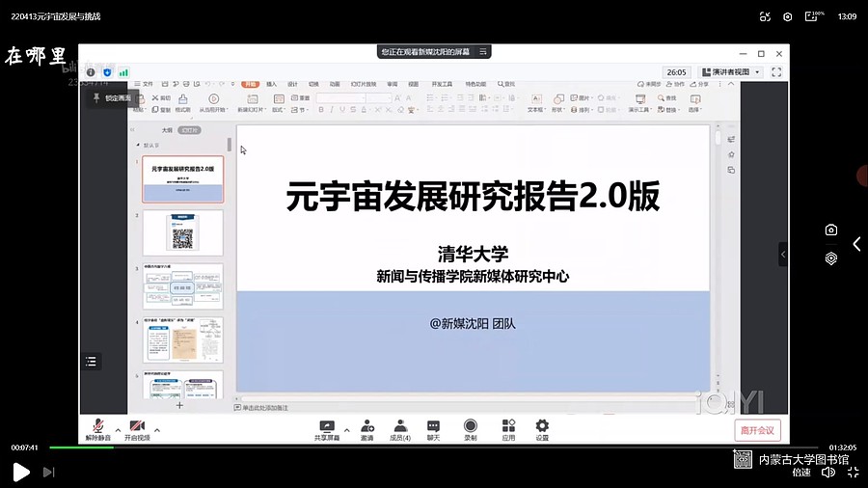Viewport: 868px width, 488px height.
Task: Toggle meeting window fullscreen icon
Action: click(776, 72)
